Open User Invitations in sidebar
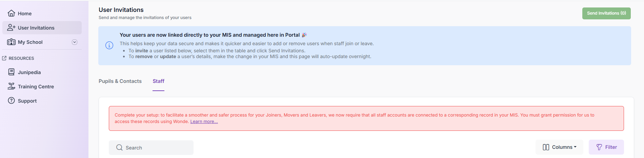The height and width of the screenshot is (158, 644). (42, 28)
